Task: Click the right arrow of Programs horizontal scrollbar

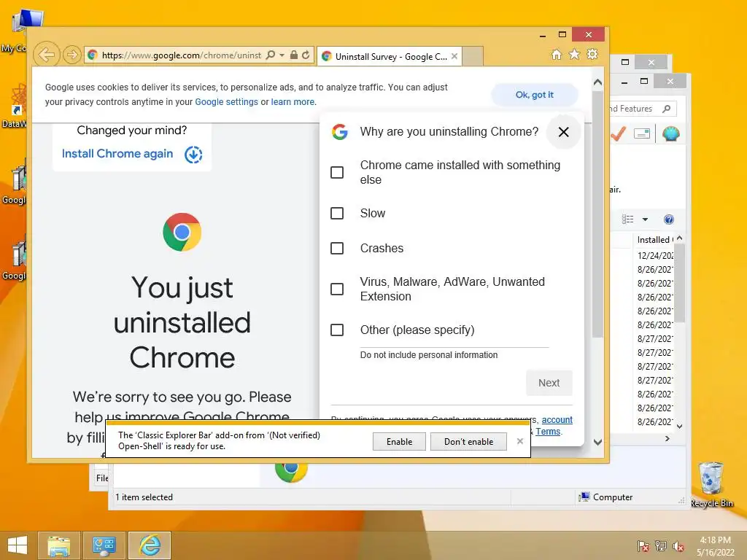Action: pyautogui.click(x=667, y=438)
